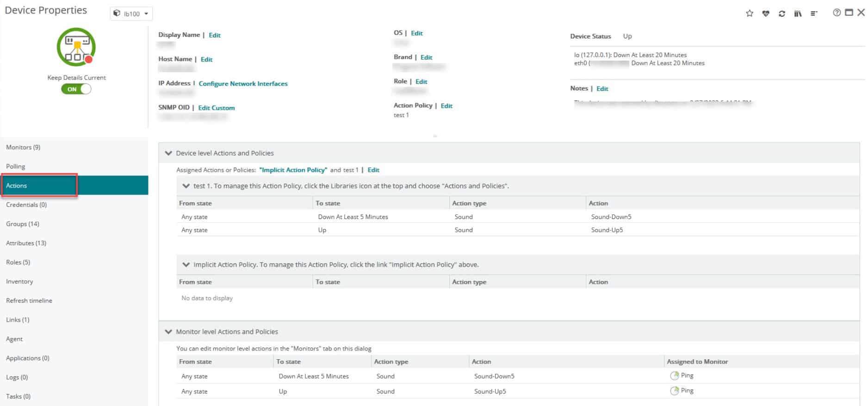Collapse Device level Actions and Policies section
The image size is (868, 406).
[168, 153]
